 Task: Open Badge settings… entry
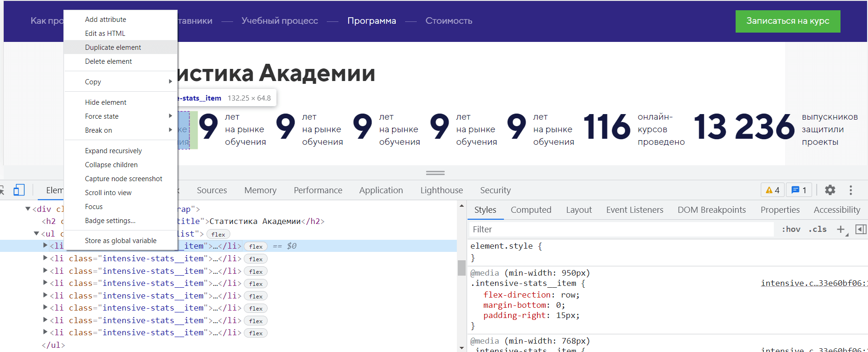click(121, 220)
